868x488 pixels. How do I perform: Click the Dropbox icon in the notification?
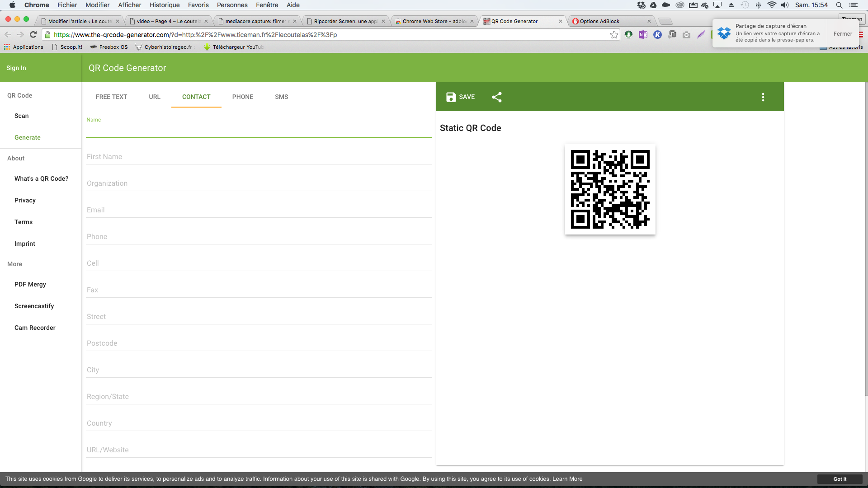point(724,33)
